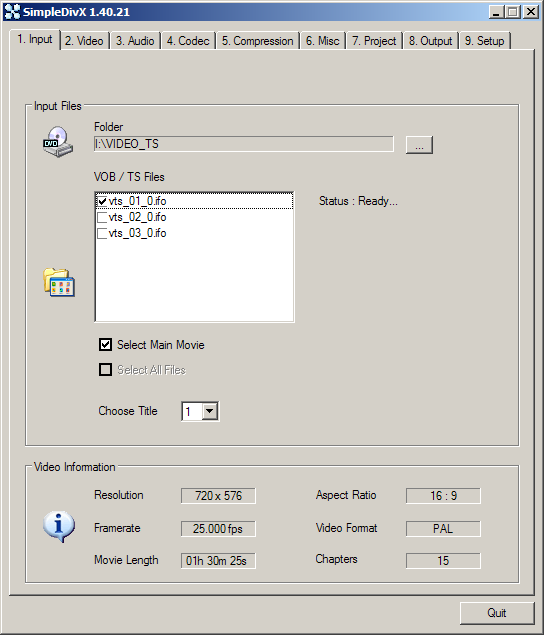Click the Resolution value 720 x 576
The image size is (544, 635).
click(x=218, y=496)
